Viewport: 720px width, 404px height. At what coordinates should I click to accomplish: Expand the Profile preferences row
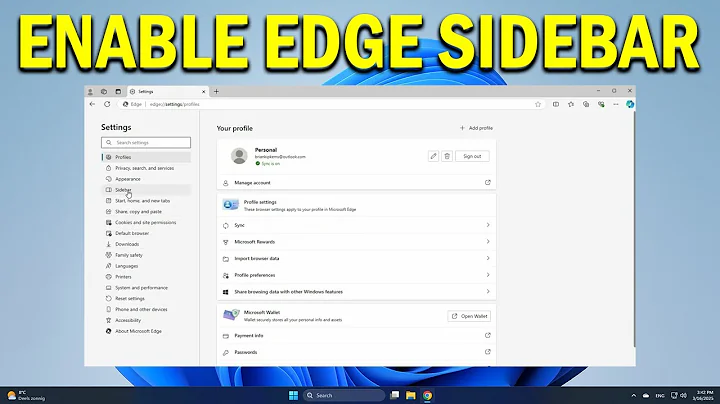point(356,275)
